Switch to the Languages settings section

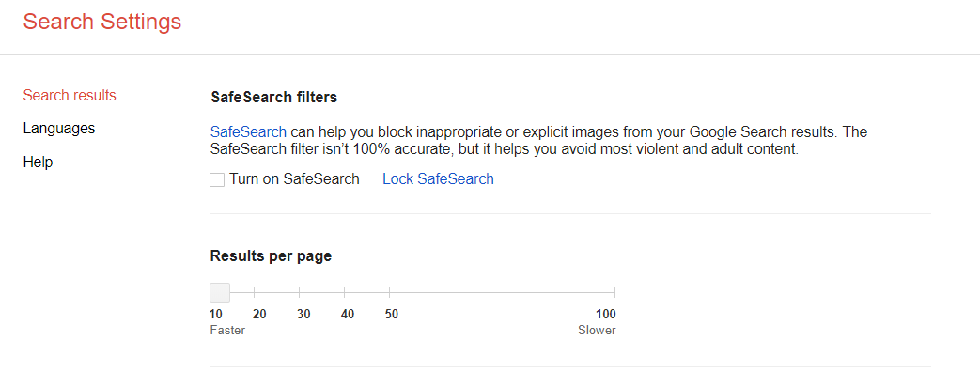(x=59, y=129)
